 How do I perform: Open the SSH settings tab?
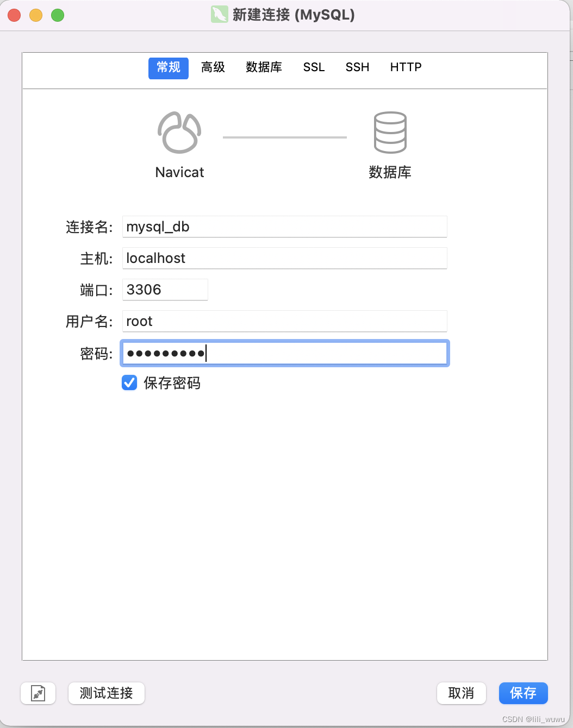tap(357, 67)
